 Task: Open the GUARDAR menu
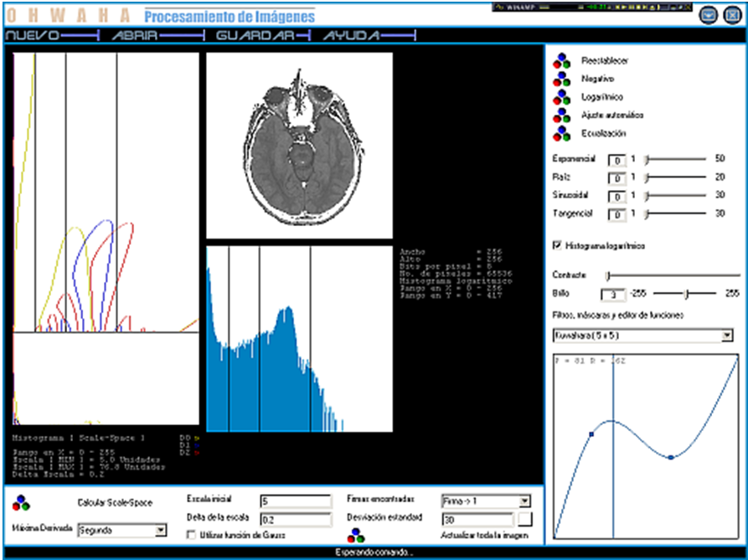click(263, 35)
